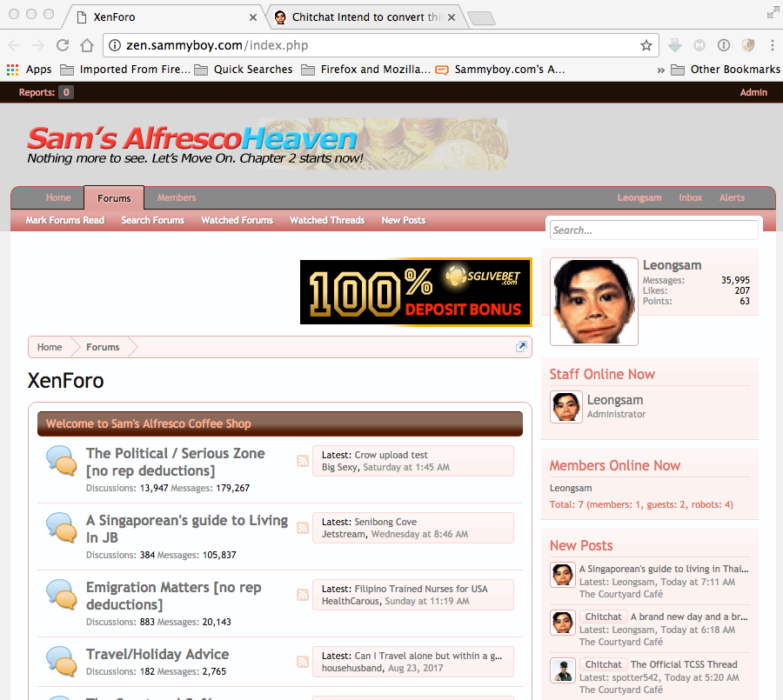Open the site information icon in address bar

point(115,45)
